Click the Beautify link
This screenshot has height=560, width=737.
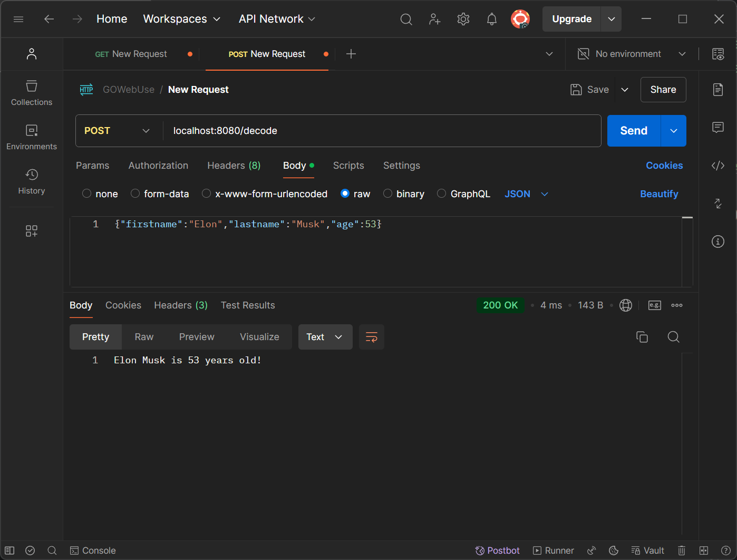[x=659, y=194]
